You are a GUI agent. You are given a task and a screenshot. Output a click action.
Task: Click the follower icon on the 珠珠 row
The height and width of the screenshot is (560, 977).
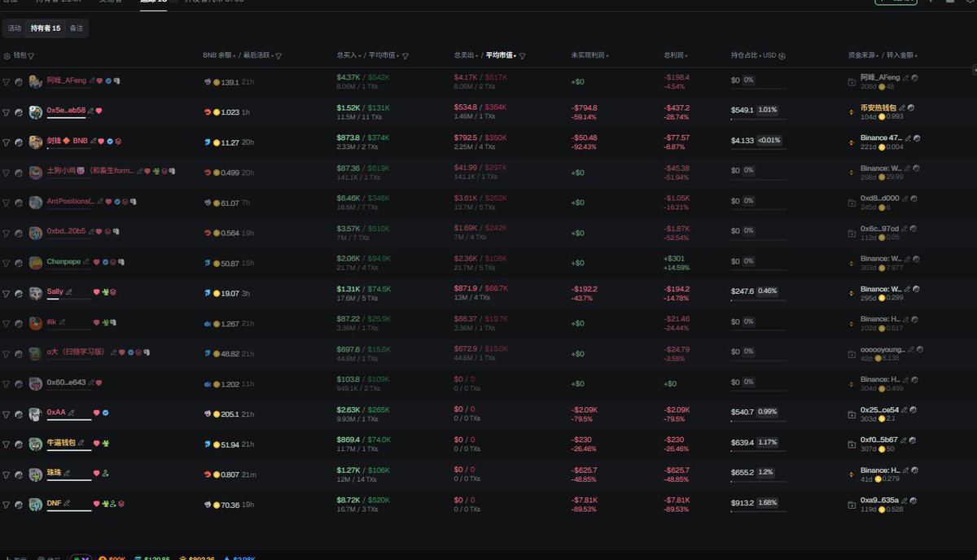click(x=106, y=473)
